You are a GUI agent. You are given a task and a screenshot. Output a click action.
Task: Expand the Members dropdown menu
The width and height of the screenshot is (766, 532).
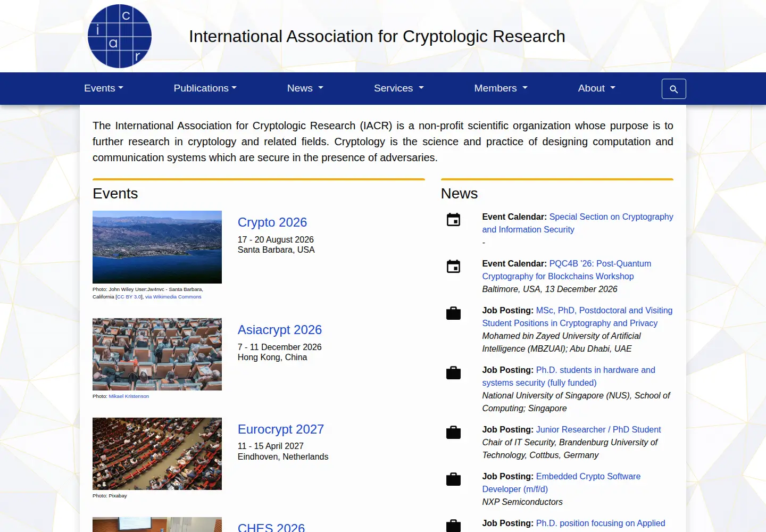pos(501,88)
